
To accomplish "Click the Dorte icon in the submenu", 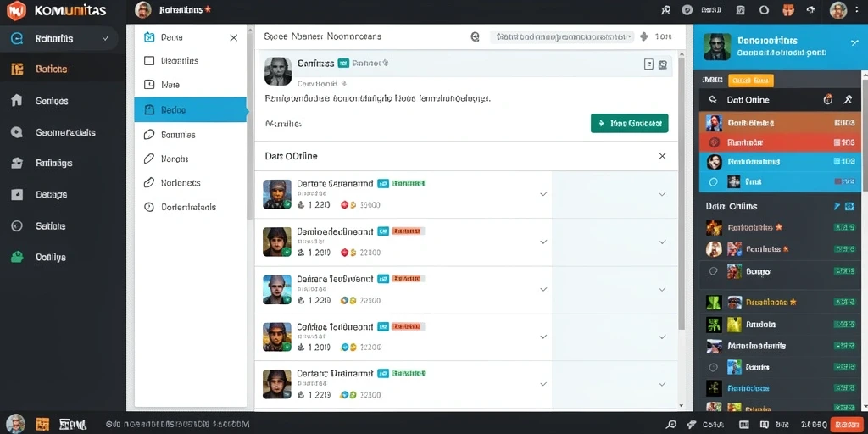I will point(149,37).
